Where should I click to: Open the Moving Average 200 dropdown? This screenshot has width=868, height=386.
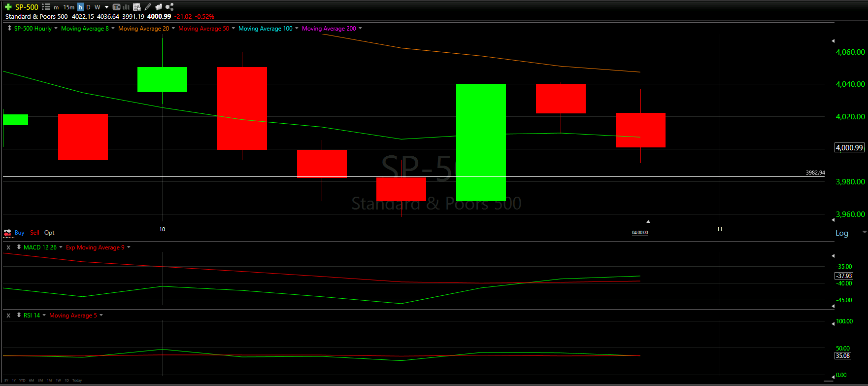coord(360,28)
